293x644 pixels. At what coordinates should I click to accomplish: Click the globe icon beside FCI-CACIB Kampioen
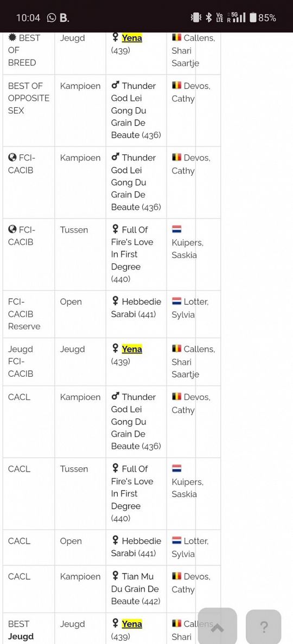tap(12, 158)
